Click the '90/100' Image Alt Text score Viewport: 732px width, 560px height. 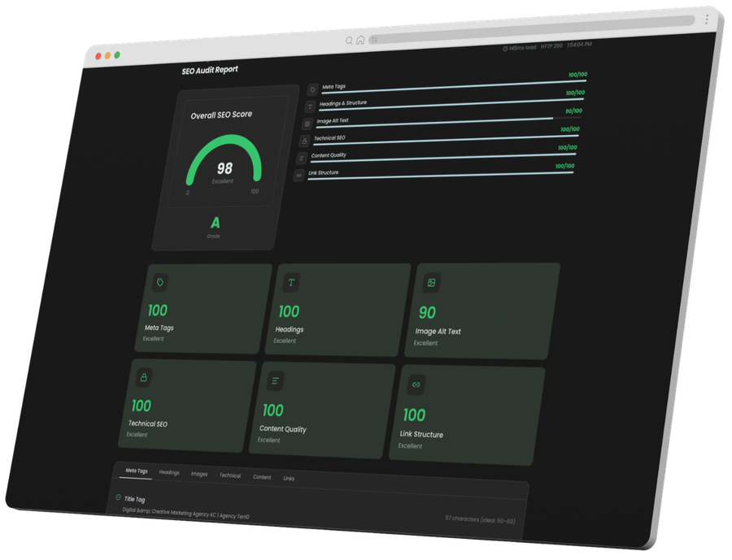pyautogui.click(x=573, y=111)
